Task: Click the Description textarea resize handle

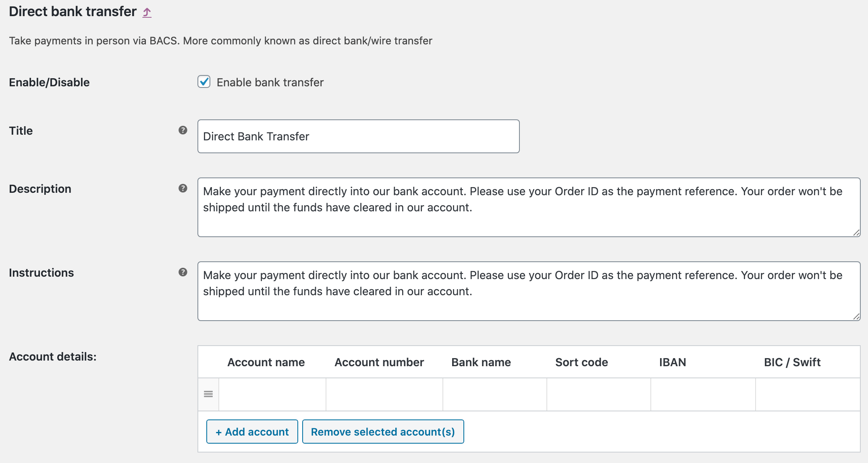Action: tap(856, 233)
